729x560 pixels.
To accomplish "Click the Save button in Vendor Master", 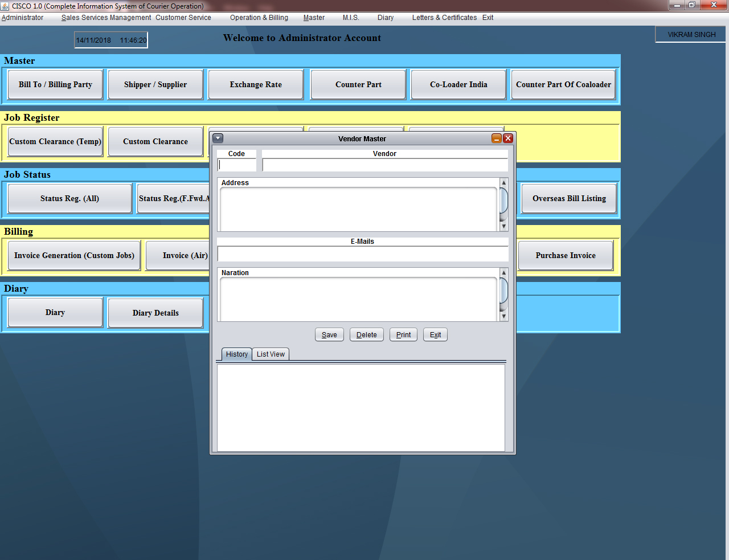I will (x=329, y=334).
